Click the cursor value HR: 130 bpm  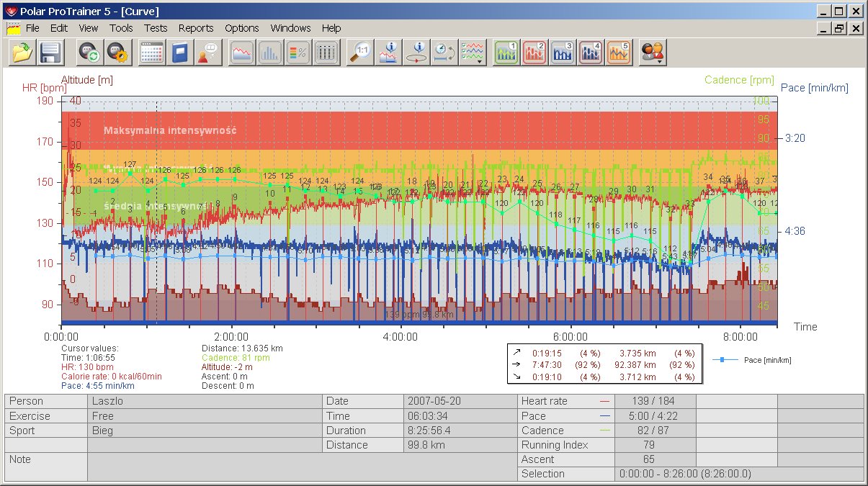point(87,366)
